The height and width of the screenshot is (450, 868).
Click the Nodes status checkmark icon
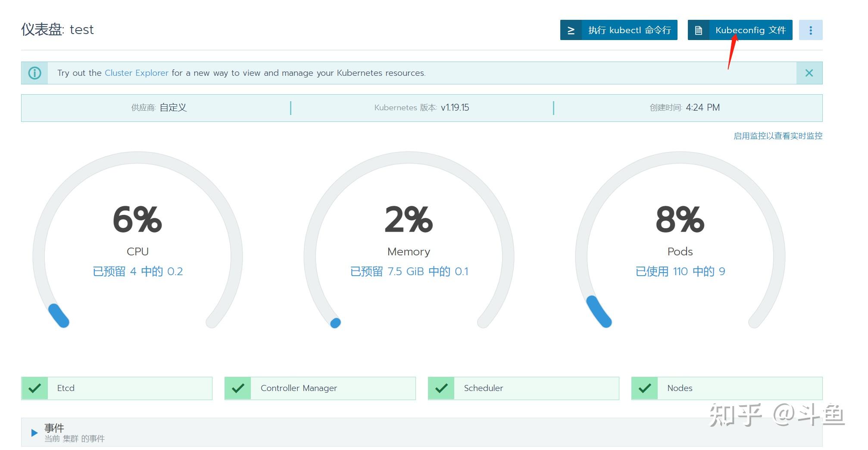coord(645,388)
